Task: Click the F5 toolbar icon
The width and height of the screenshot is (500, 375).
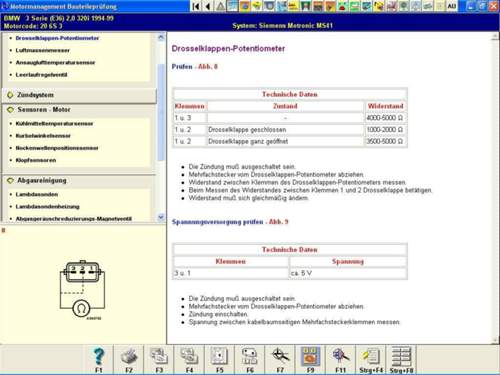Action: click(x=219, y=357)
